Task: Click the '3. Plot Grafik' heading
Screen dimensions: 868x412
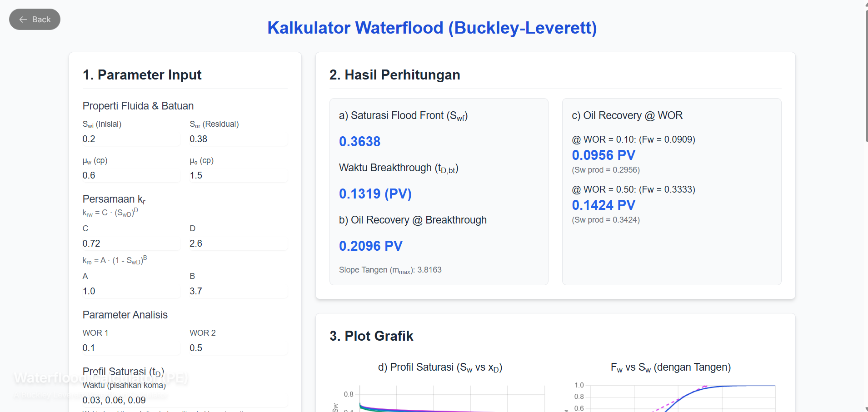Action: tap(371, 336)
